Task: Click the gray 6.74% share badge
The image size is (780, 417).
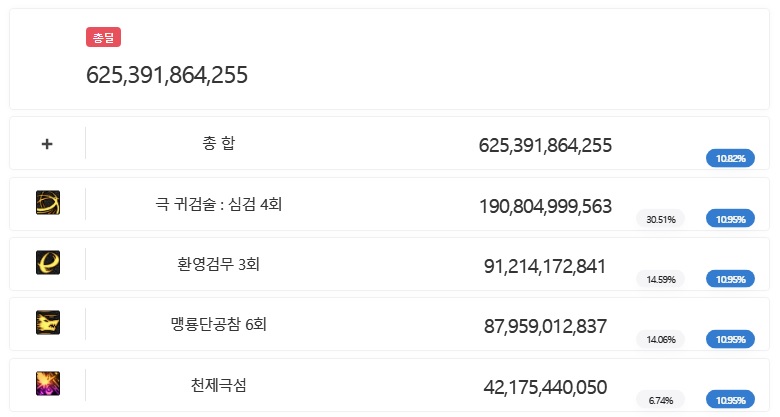Action: coord(660,399)
